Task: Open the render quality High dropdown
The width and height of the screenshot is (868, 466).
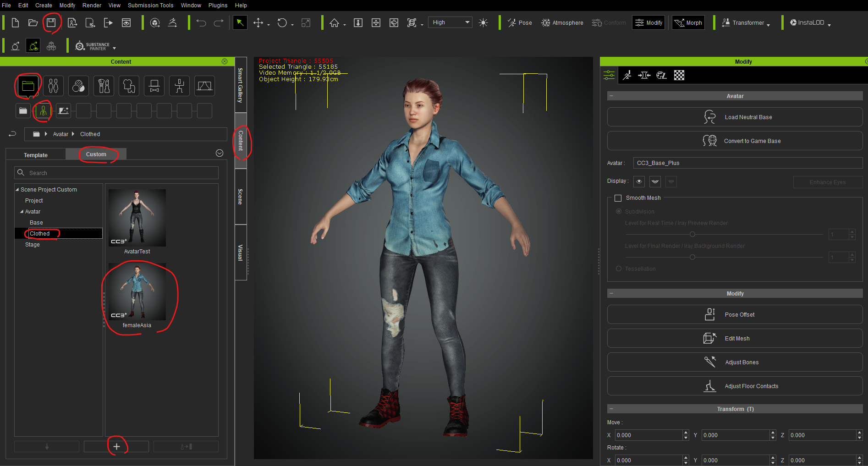Action: pyautogui.click(x=451, y=22)
